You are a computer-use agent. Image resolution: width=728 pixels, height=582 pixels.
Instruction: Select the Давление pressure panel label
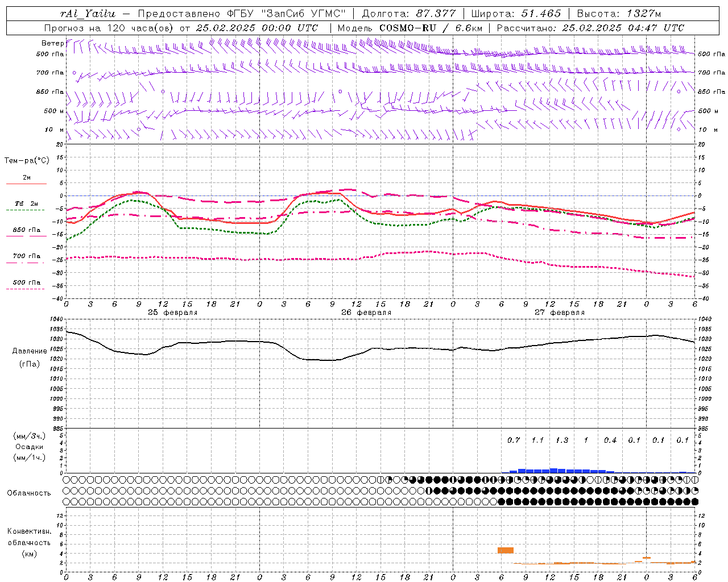click(x=30, y=351)
